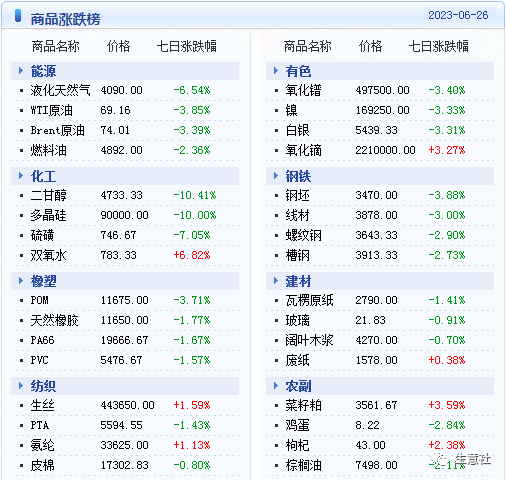Select 天然橡胶 commodity name

pos(55,320)
